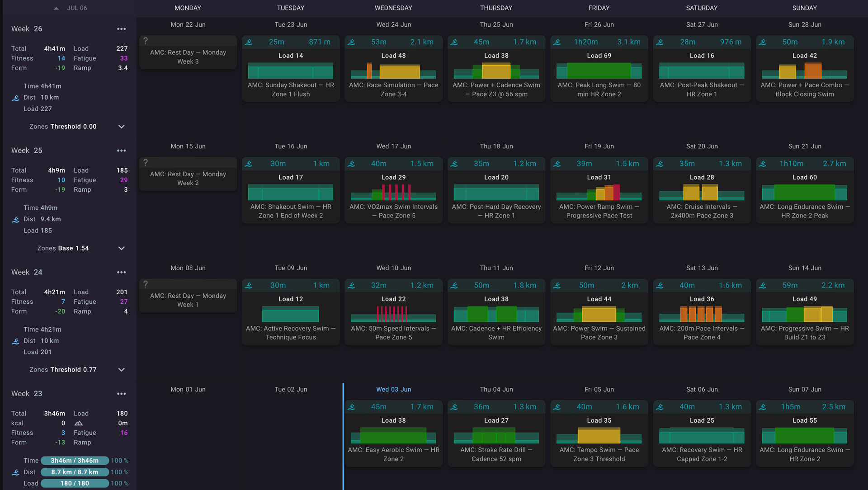Image resolution: width=868 pixels, height=490 pixels.
Task: Open Week 23 three-dot menu
Action: click(x=121, y=394)
